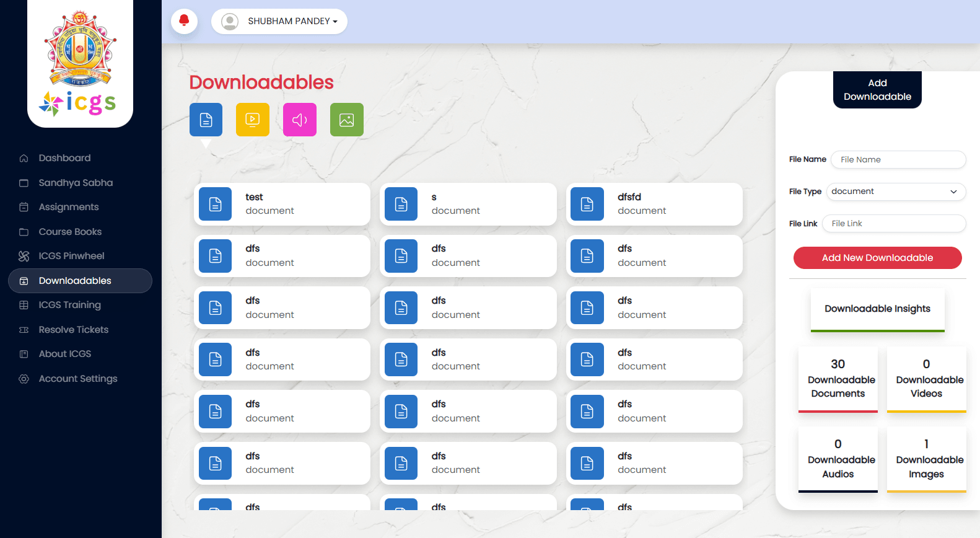Image resolution: width=980 pixels, height=538 pixels.
Task: Navigate to Resolve Tickets page
Action: (73, 330)
